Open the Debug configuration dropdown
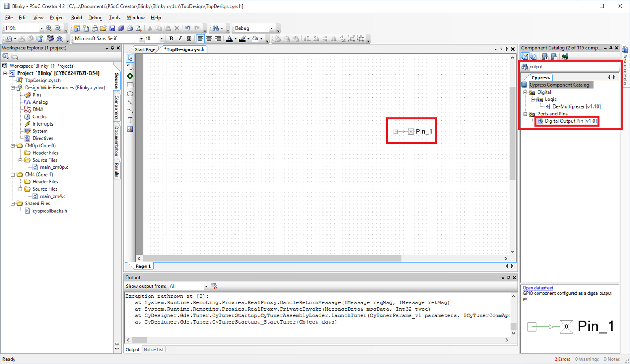630x364 pixels. tap(271, 28)
